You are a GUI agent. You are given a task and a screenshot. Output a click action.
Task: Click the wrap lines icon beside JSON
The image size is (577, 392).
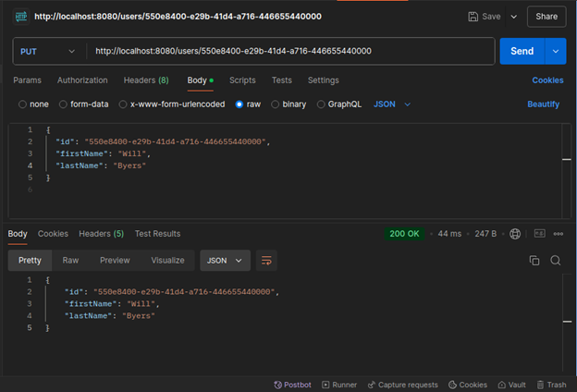click(x=266, y=261)
